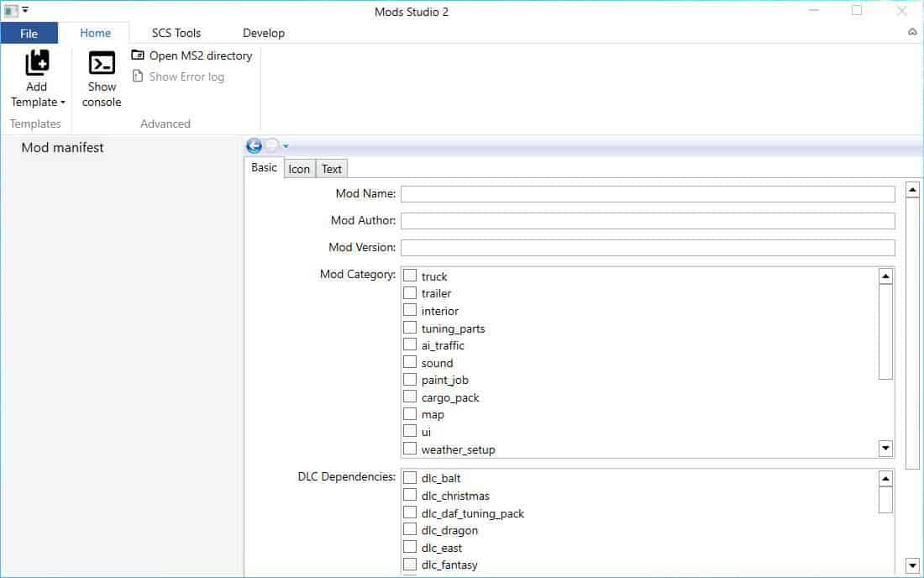
Task: Click the blue back navigation arrow
Action: tap(253, 145)
